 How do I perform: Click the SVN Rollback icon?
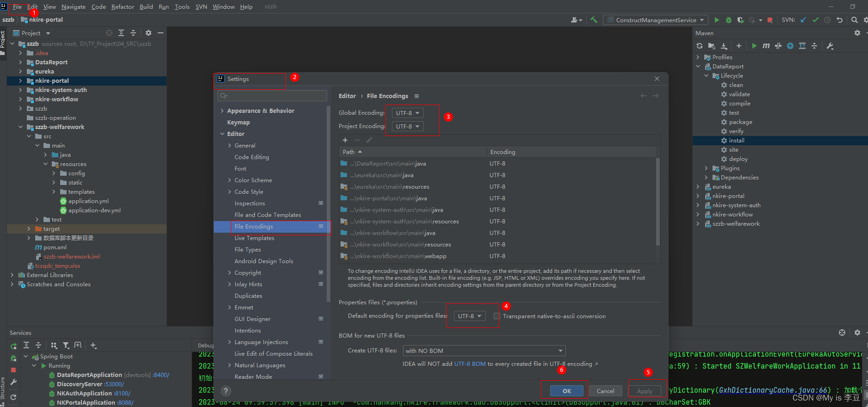(x=839, y=20)
